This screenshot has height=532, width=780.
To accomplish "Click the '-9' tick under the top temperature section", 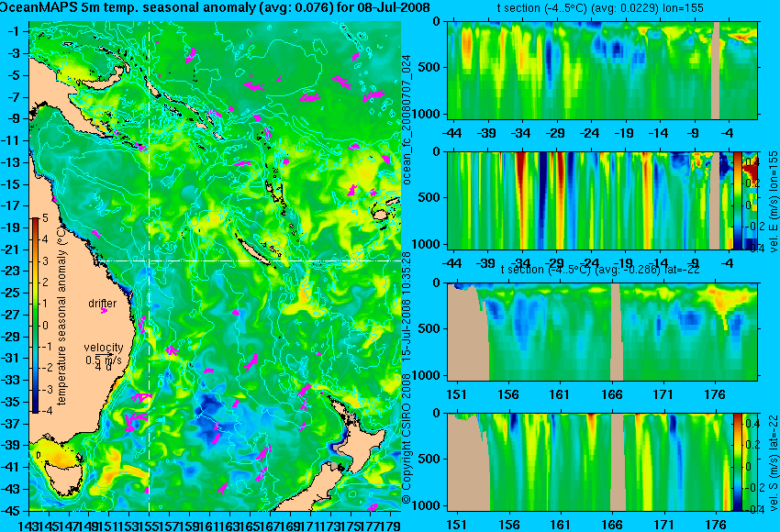I will tap(695, 133).
